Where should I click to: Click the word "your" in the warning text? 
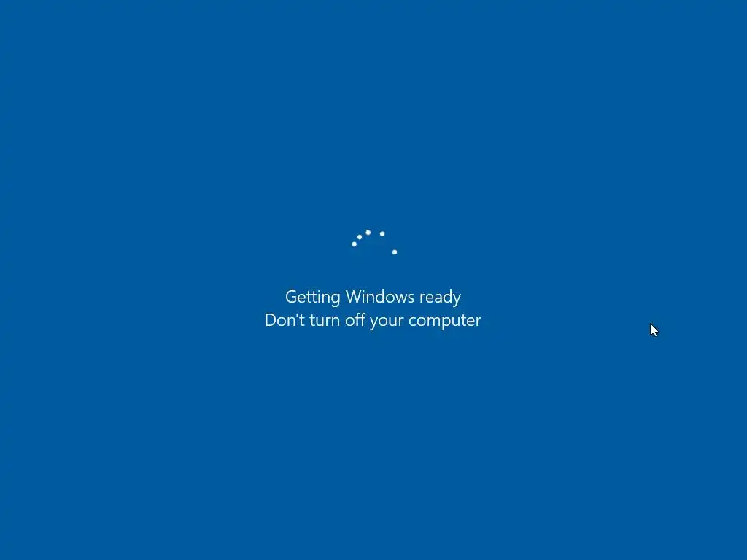pyautogui.click(x=387, y=322)
